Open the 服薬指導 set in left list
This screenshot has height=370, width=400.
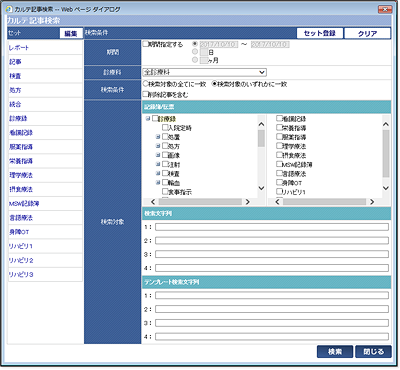[45, 147]
